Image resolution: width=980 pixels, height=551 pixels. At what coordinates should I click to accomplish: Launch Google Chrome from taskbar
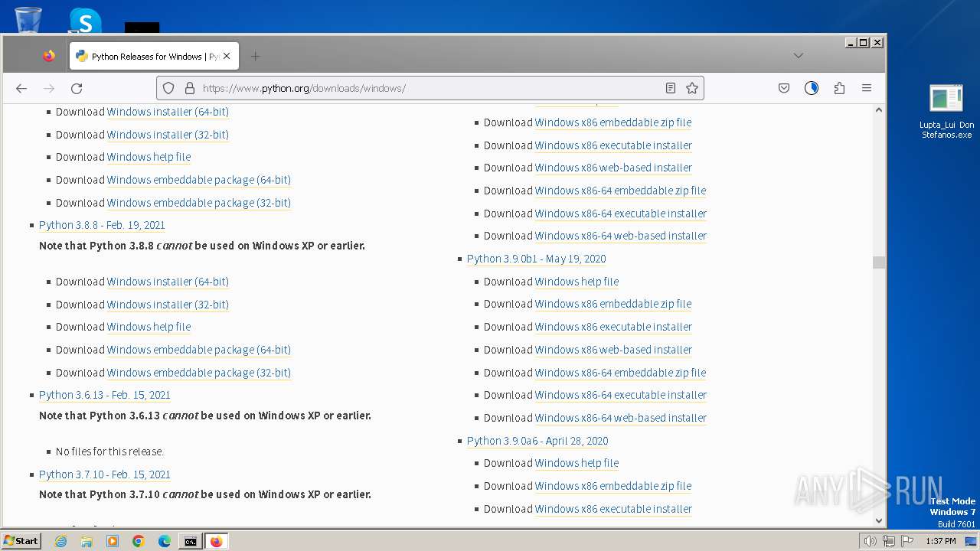(139, 541)
